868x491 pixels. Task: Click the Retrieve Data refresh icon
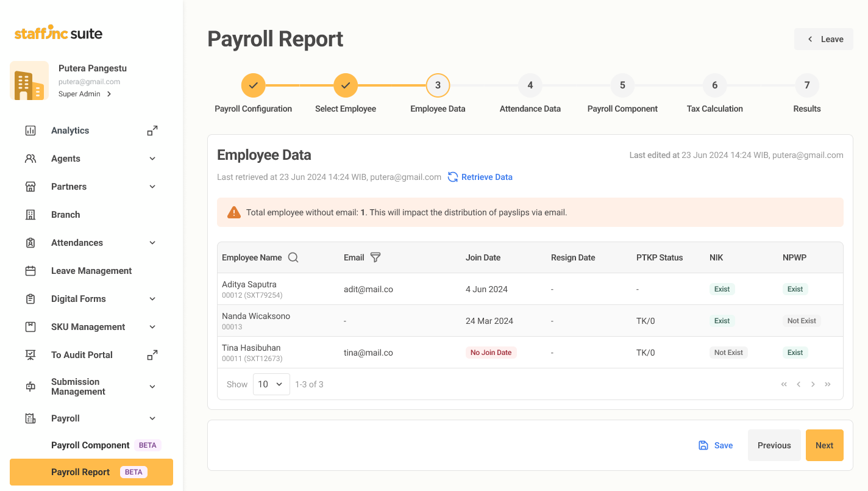(453, 177)
